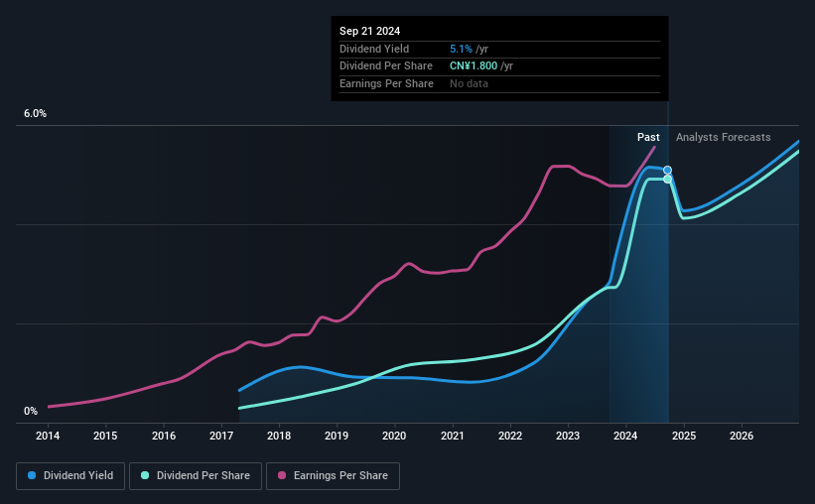815x504 pixels.
Task: Select the blue Dividend Yield data point marker
Action: [x=667, y=170]
